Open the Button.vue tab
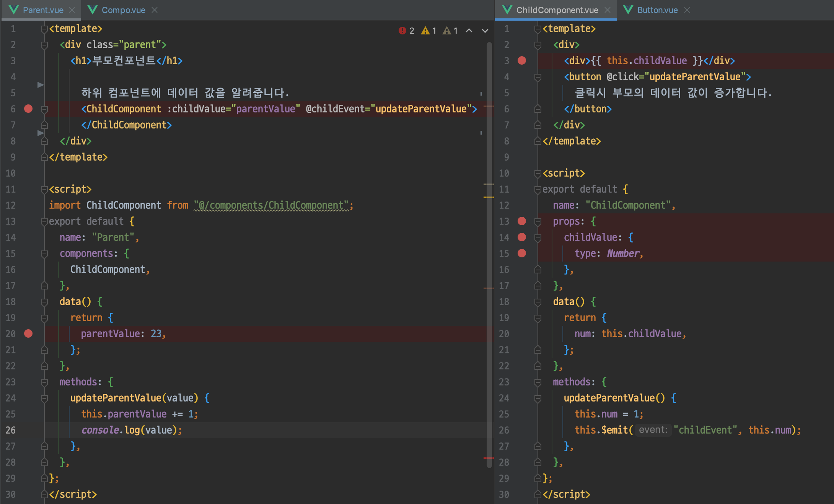The height and width of the screenshot is (504, 834). (x=657, y=10)
